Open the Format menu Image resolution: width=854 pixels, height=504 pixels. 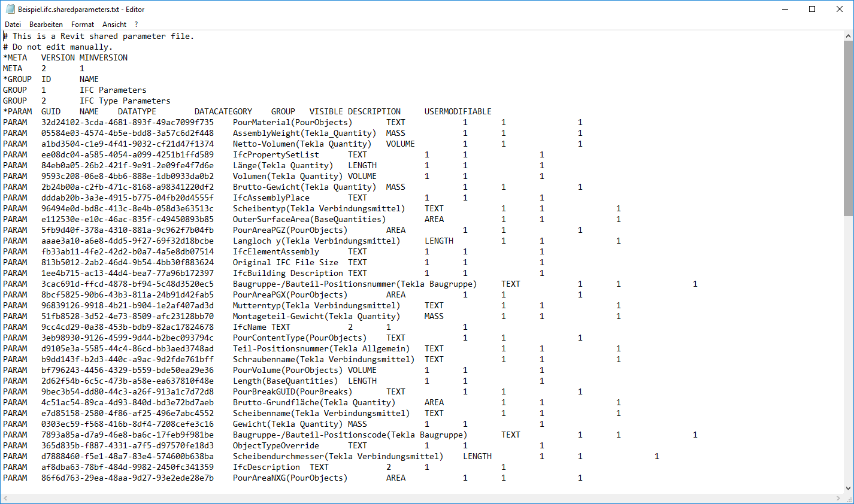[x=83, y=25]
